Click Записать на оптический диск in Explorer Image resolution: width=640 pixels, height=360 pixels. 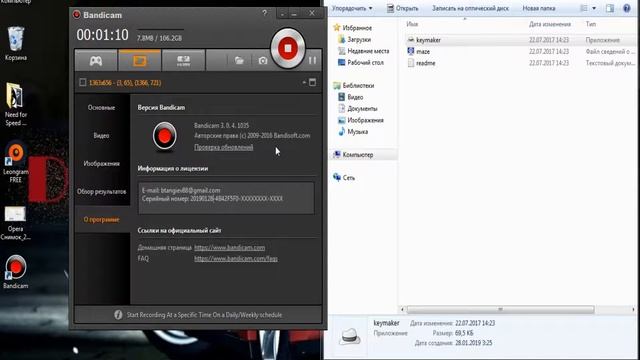470,8
